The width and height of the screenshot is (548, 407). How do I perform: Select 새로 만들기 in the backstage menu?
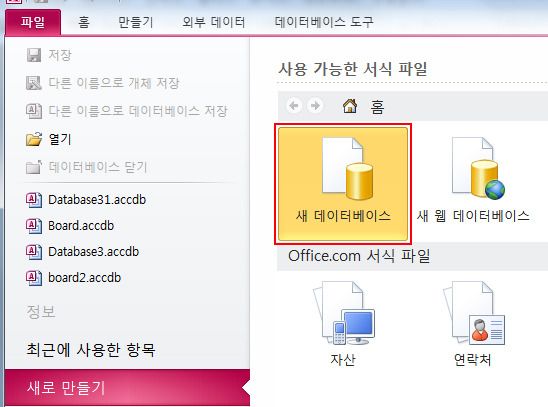(127, 387)
